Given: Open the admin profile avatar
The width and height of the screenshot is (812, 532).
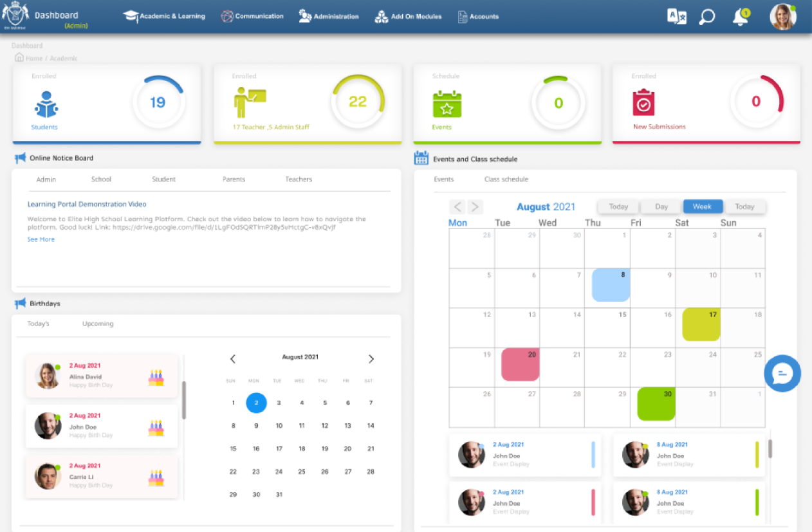Looking at the screenshot, I should (783, 17).
